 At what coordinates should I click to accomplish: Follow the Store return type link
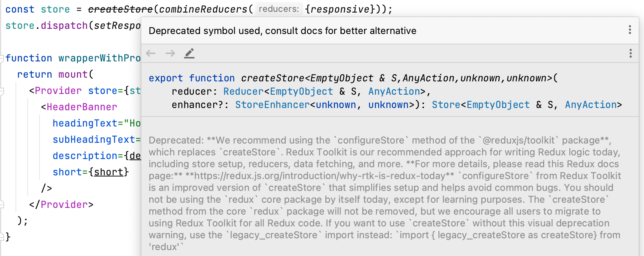[446, 105]
